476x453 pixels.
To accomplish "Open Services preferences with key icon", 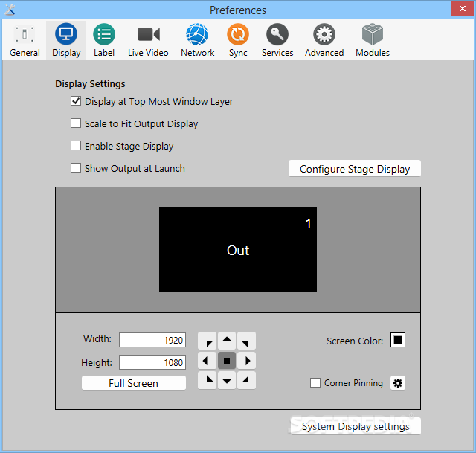I will (x=277, y=40).
